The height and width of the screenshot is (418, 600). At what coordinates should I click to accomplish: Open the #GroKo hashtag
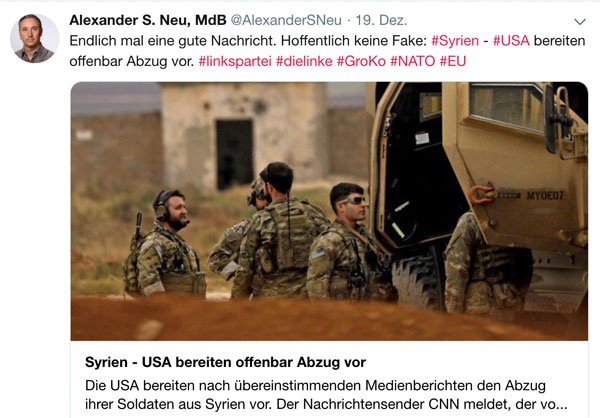[x=361, y=61]
